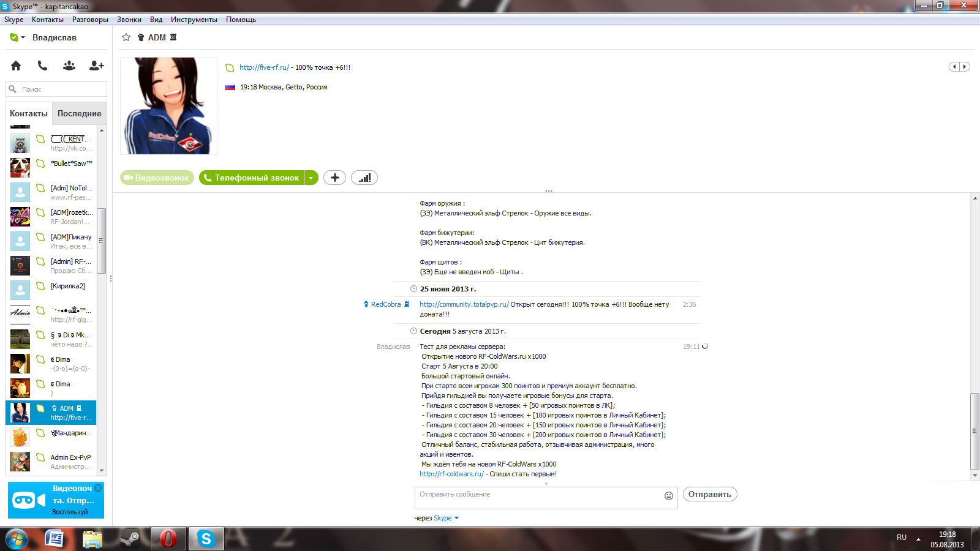Click the contact list scrollbar thumb
Image resolution: width=980 pixels, height=551 pixels.
pos(102,241)
